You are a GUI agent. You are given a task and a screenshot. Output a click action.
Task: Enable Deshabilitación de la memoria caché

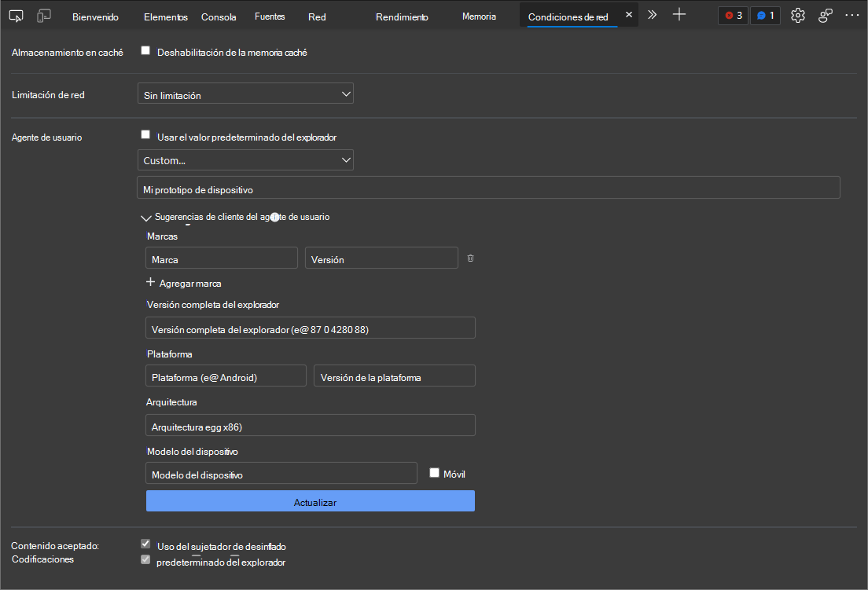pyautogui.click(x=145, y=49)
